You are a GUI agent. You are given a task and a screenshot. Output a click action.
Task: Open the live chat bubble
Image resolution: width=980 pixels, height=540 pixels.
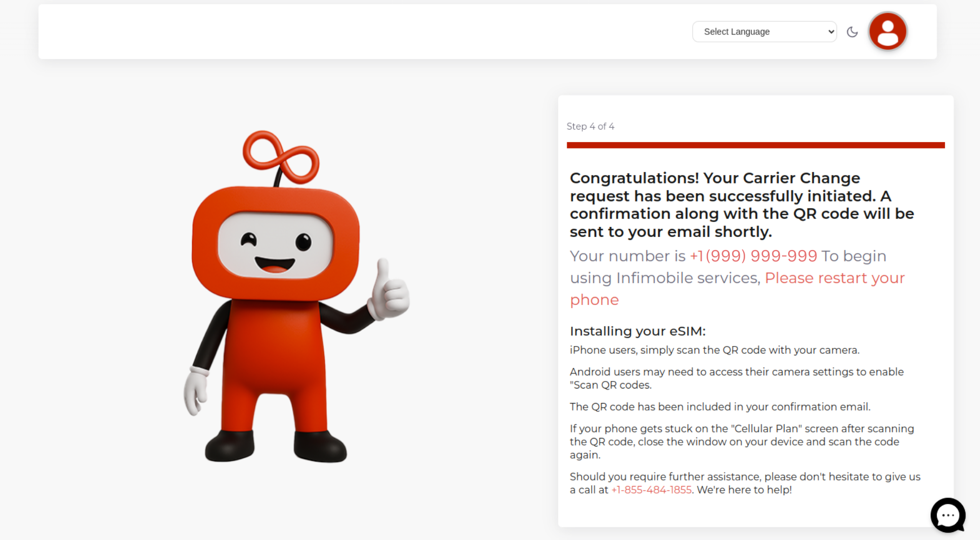pyautogui.click(x=948, y=515)
